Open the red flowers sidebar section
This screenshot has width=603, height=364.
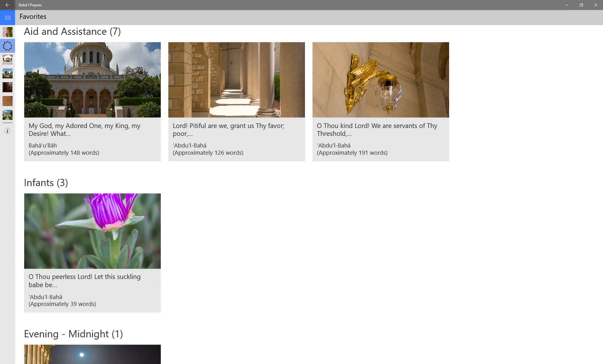(x=8, y=32)
